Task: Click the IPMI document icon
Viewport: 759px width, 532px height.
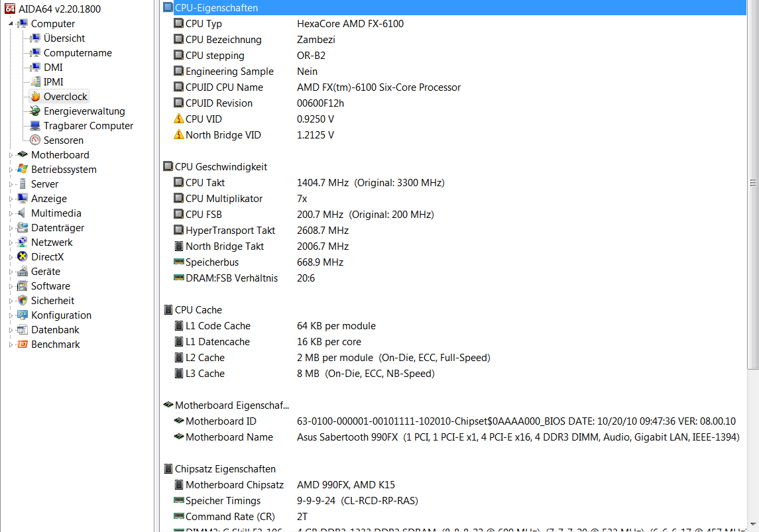Action: (35, 81)
